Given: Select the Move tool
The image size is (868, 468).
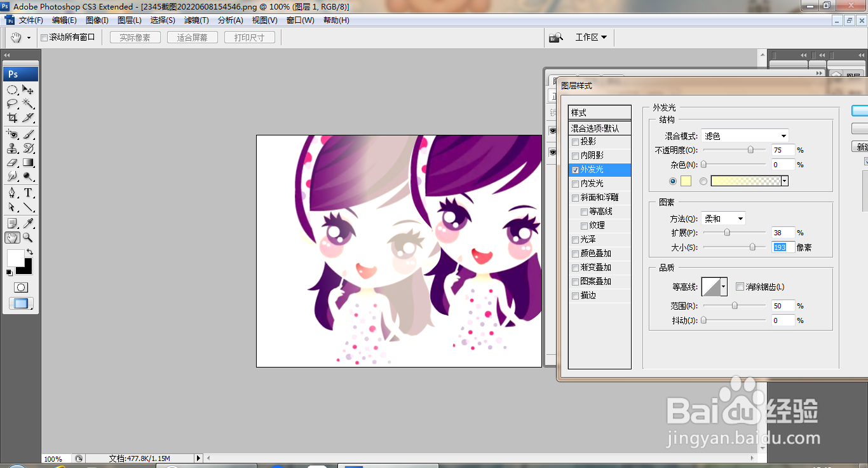Looking at the screenshot, I should pyautogui.click(x=29, y=90).
